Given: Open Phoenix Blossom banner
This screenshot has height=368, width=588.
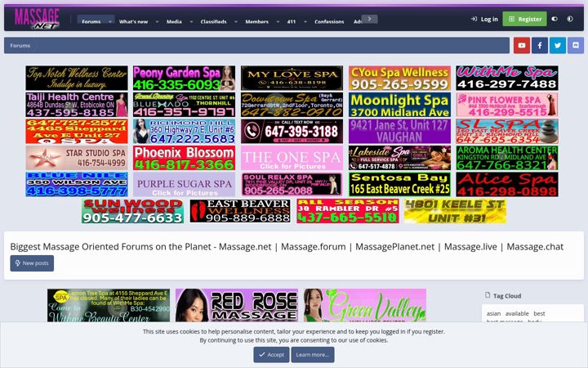Looking at the screenshot, I should tap(184, 158).
